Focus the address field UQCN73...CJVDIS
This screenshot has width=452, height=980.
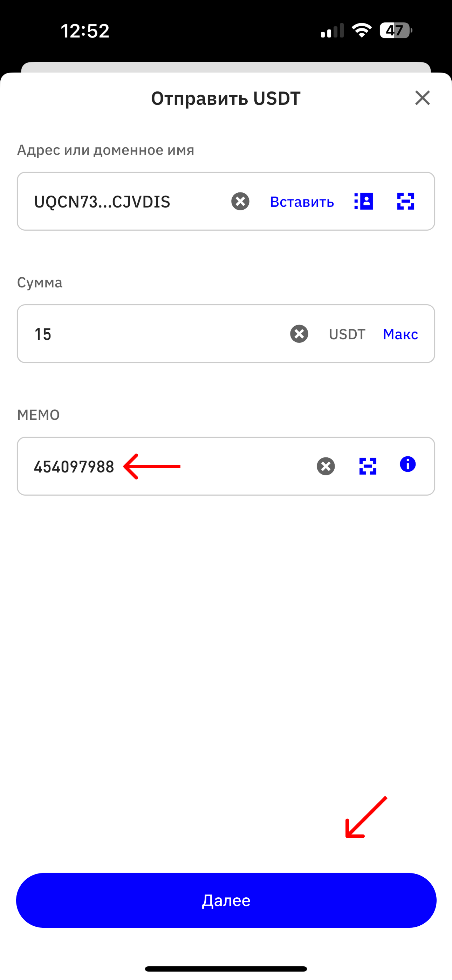click(x=114, y=202)
